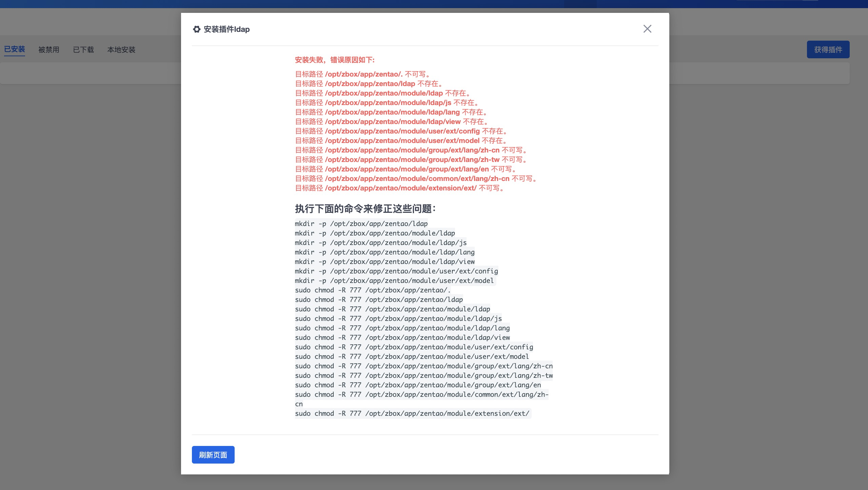868x490 pixels.
Task: Click command sudo chmod 777 common/ext/lang/zh-cn
Action: (422, 399)
